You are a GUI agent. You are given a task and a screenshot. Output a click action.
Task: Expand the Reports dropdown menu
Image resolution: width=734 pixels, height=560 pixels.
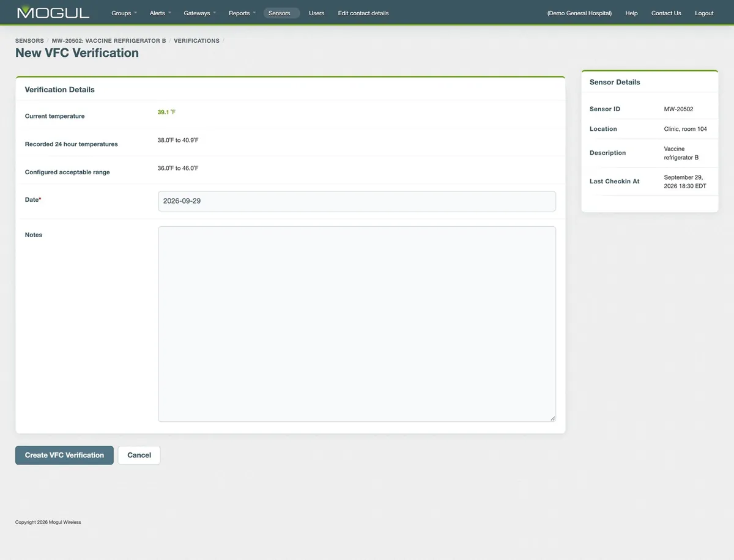242,13
